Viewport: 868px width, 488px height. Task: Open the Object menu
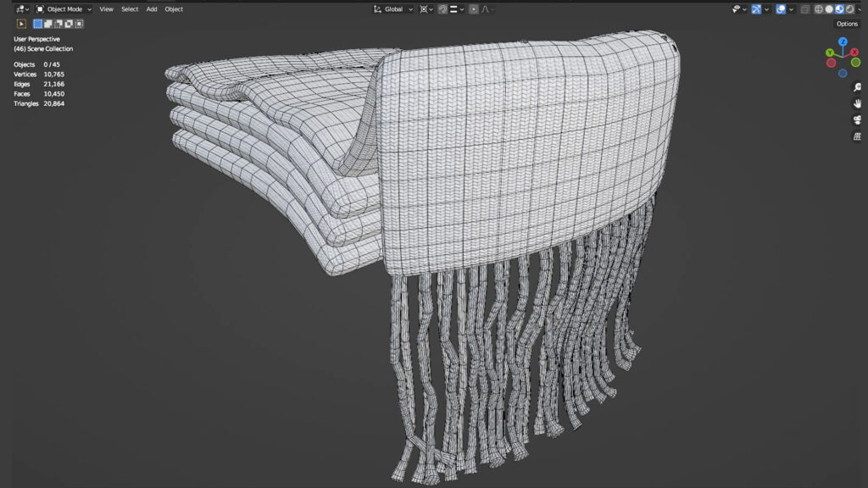[x=174, y=9]
